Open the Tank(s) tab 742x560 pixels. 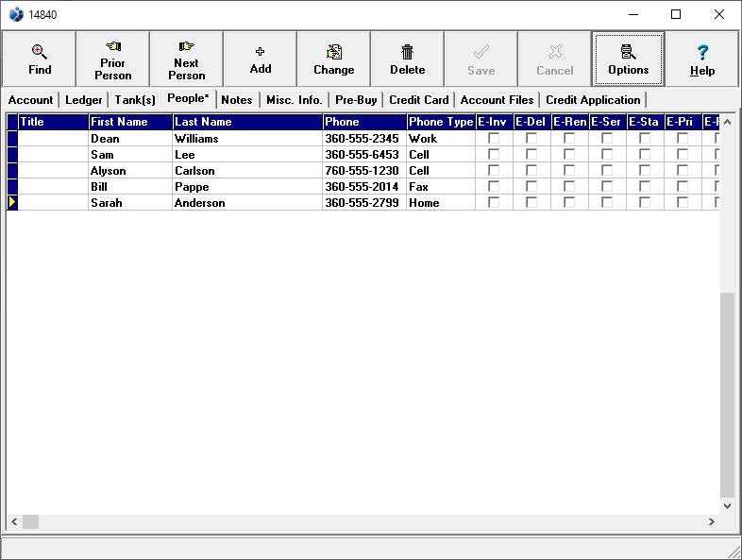(x=135, y=100)
